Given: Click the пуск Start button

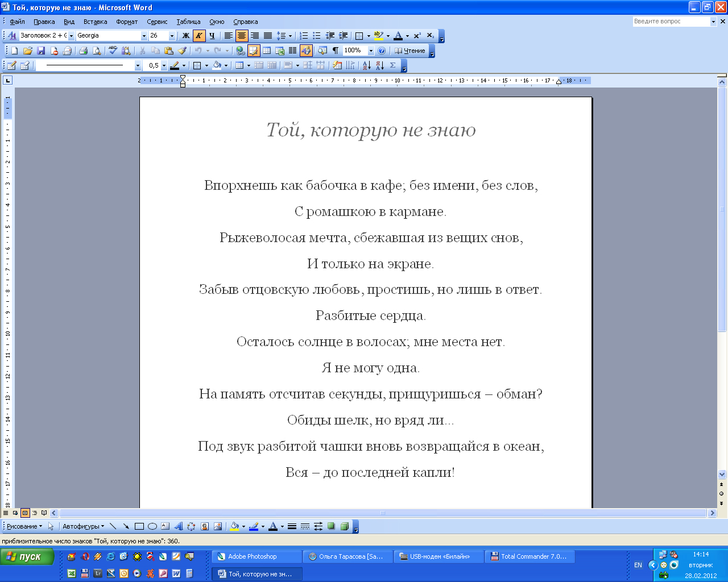Looking at the screenshot, I should [x=27, y=556].
